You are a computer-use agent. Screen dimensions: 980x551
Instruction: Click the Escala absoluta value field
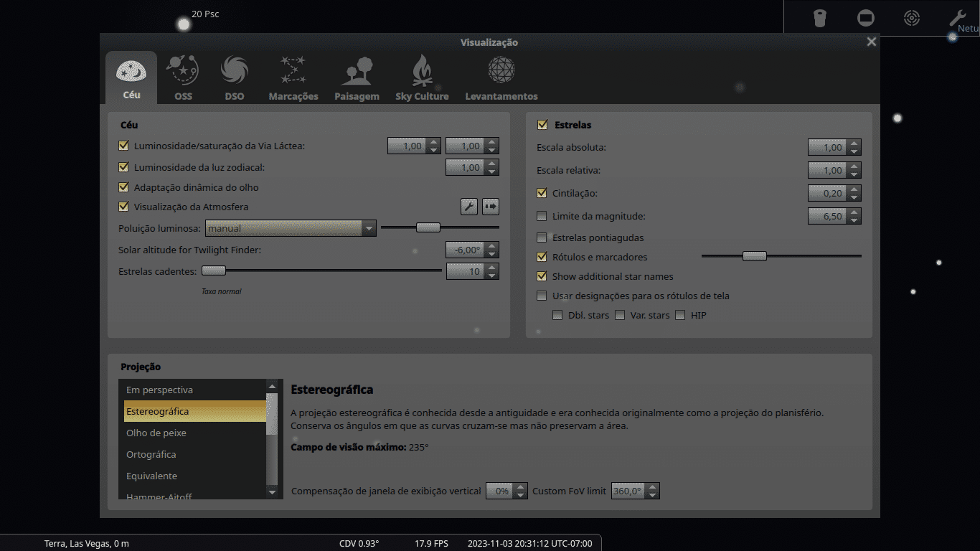pyautogui.click(x=827, y=147)
